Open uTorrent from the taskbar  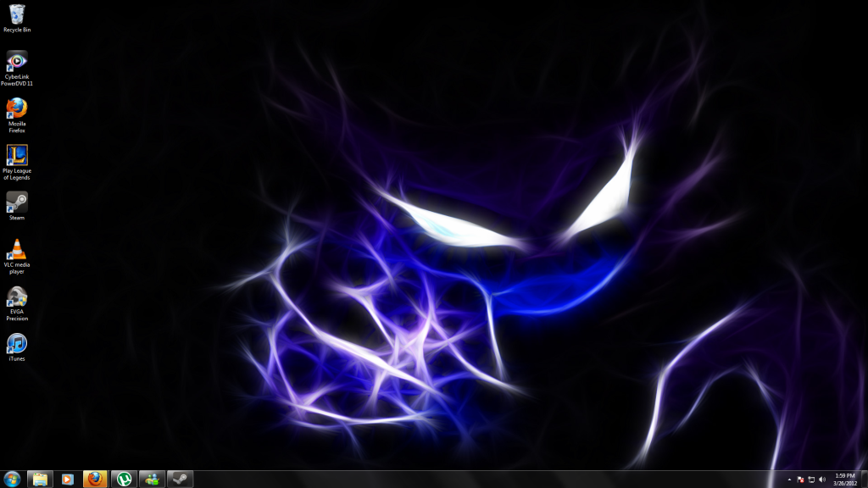pyautogui.click(x=124, y=480)
